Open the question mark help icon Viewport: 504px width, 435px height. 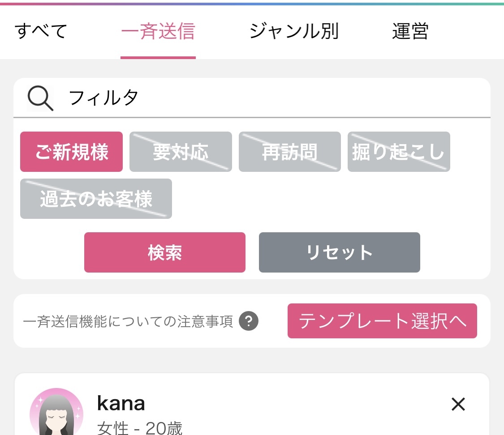(x=249, y=321)
